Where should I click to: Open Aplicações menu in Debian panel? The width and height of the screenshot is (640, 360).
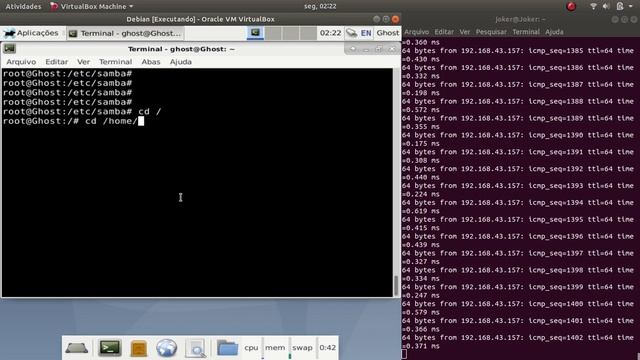[32, 33]
